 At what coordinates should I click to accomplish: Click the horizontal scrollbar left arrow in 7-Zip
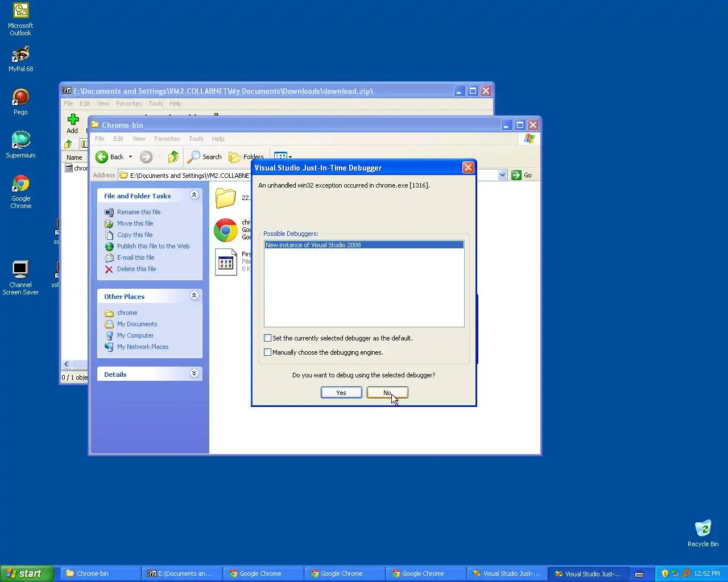(67, 364)
